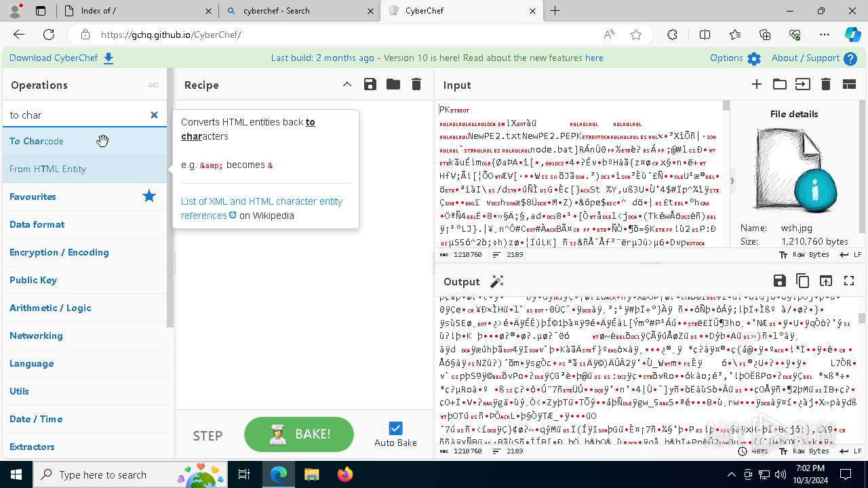
Task: Open the Copilot sidebar icon
Action: coord(852,35)
